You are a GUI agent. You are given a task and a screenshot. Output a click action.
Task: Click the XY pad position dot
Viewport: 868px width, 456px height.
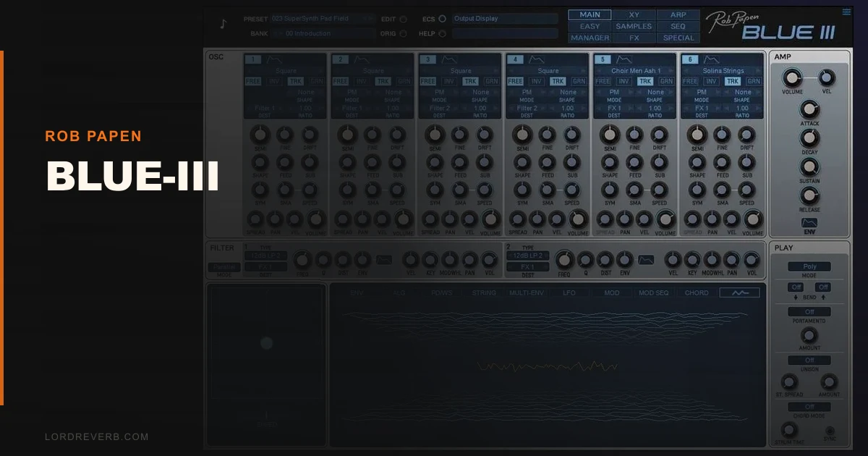(266, 343)
